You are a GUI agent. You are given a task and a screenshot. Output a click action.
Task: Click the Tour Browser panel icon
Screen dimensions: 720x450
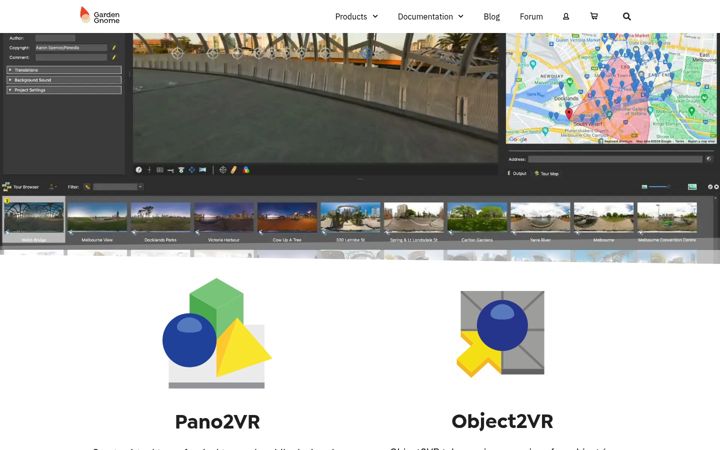tap(6, 186)
